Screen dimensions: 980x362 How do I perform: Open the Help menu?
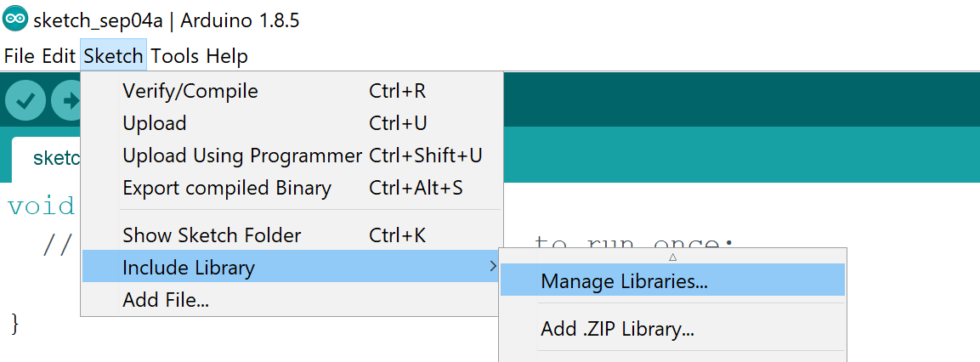pos(227,56)
